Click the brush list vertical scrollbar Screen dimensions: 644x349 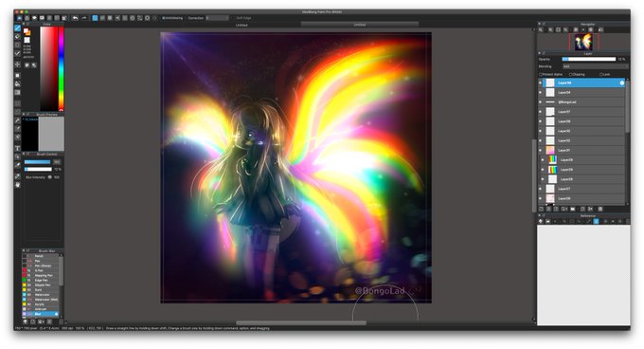(x=62, y=271)
